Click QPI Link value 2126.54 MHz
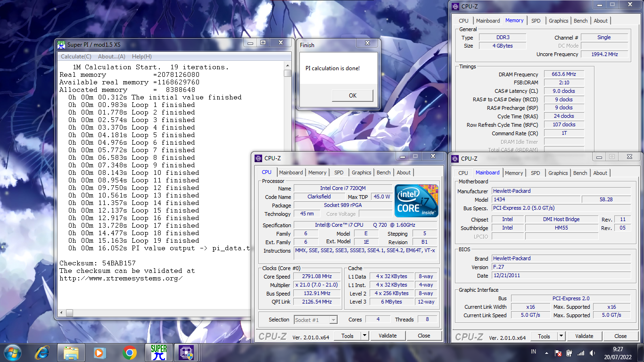Image resolution: width=644 pixels, height=362 pixels. (x=316, y=302)
